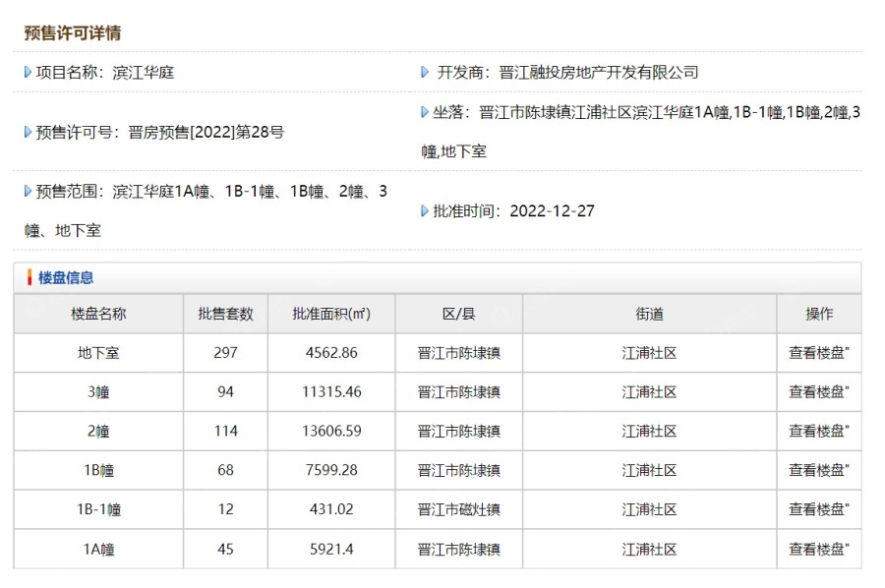Click the permit number 晋房预售[2022]第28号
The width and height of the screenshot is (885, 588).
point(206,132)
